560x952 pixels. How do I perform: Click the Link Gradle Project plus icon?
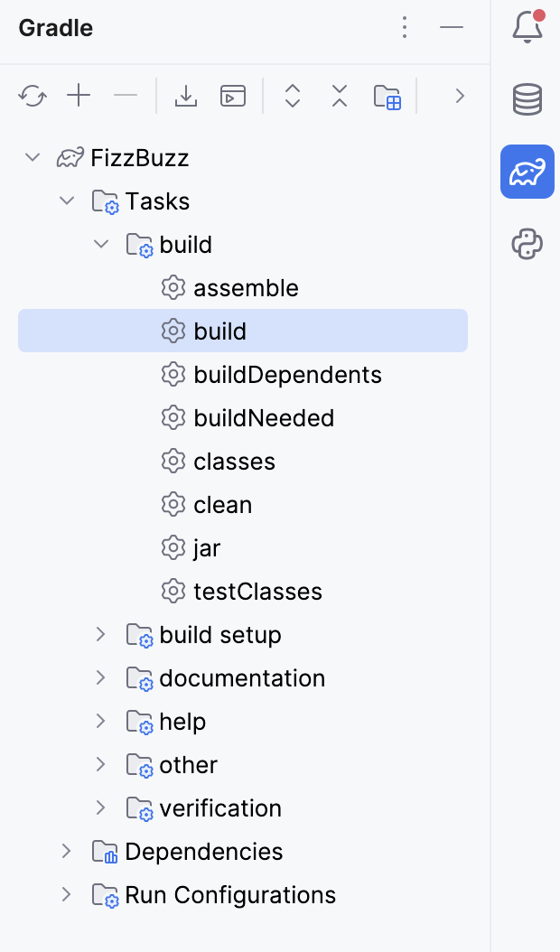(x=79, y=95)
